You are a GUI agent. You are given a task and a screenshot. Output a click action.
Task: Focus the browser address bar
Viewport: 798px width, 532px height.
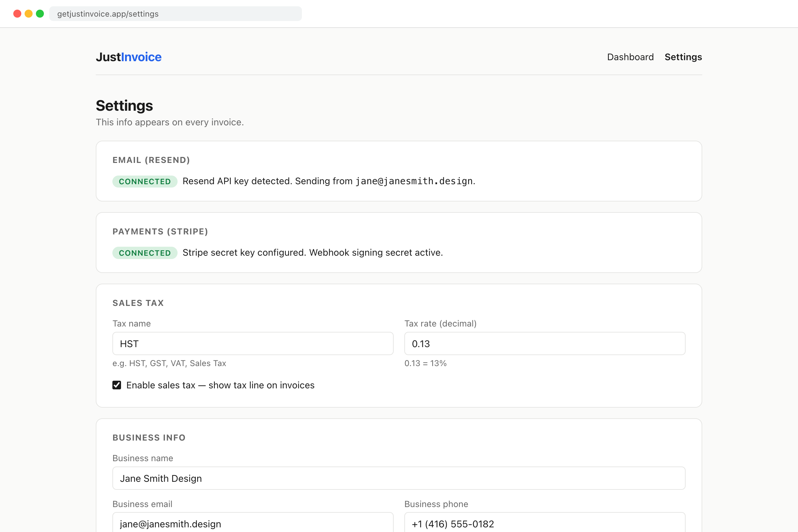[176, 14]
